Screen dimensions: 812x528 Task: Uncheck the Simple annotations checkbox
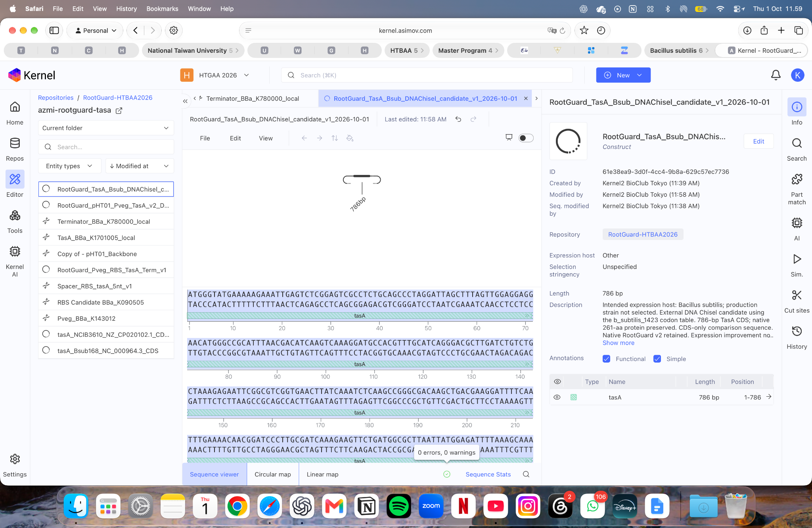click(657, 359)
